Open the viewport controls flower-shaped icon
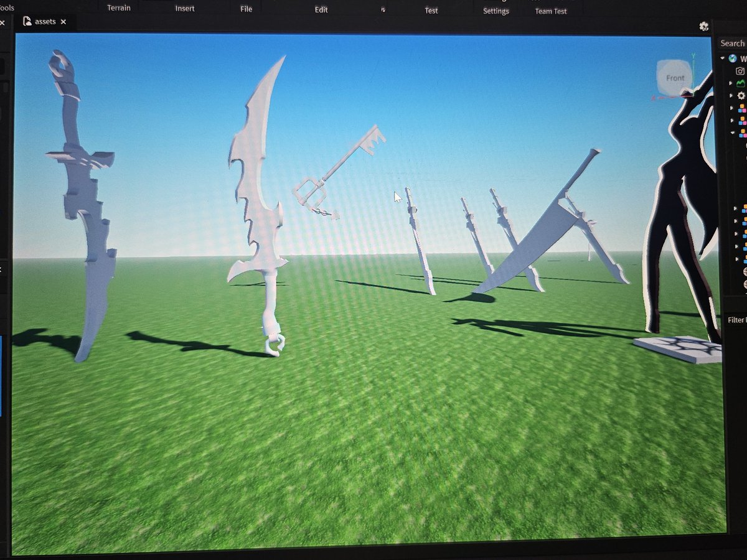Viewport: 747px width, 560px height. pyautogui.click(x=704, y=26)
